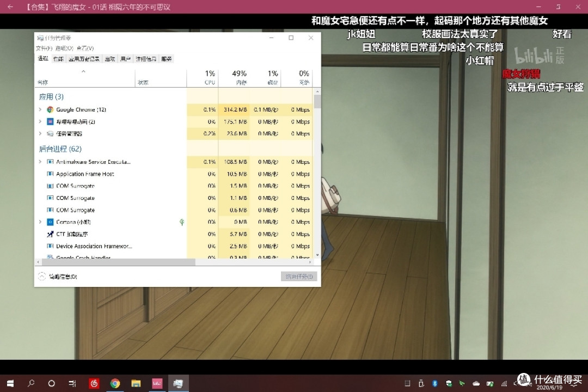Select the 后台进程 (62) group header
Screen dimensions: 588x392
click(x=60, y=149)
